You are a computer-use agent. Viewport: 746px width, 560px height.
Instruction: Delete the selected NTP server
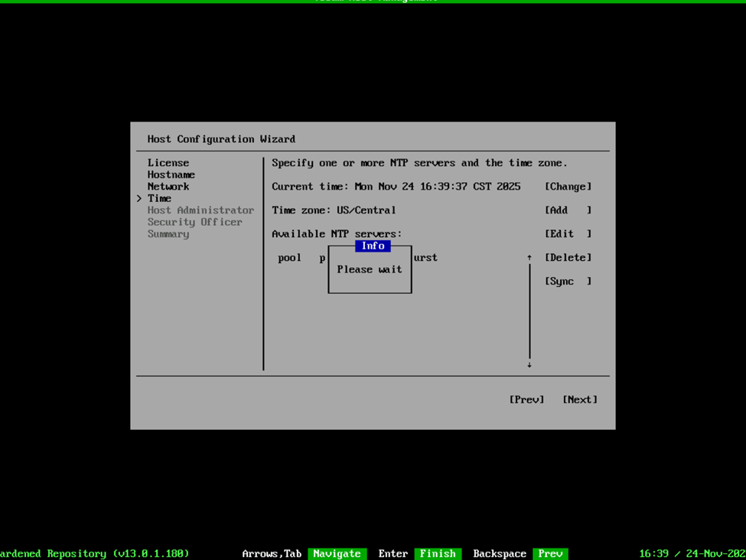pyautogui.click(x=568, y=258)
